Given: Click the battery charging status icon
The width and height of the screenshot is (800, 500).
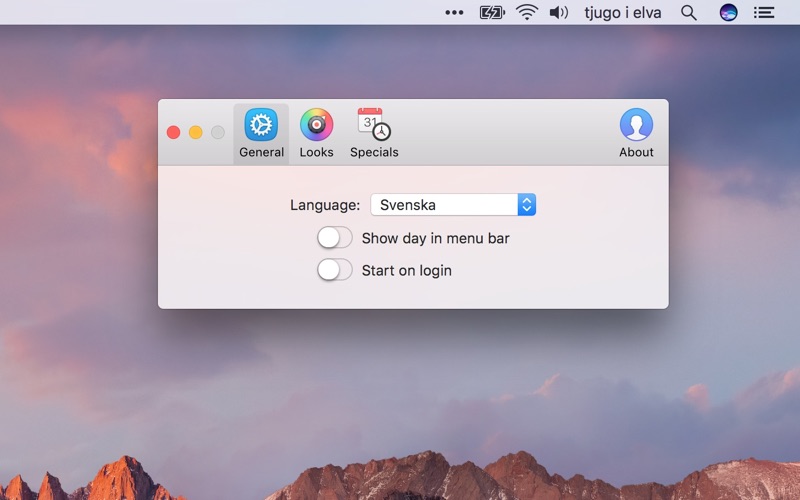Looking at the screenshot, I should tap(492, 12).
